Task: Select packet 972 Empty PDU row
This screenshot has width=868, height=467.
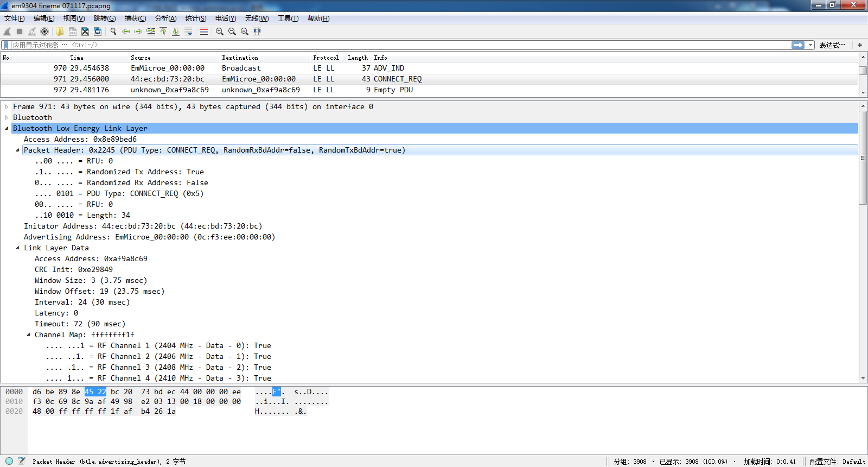Action: [429, 90]
